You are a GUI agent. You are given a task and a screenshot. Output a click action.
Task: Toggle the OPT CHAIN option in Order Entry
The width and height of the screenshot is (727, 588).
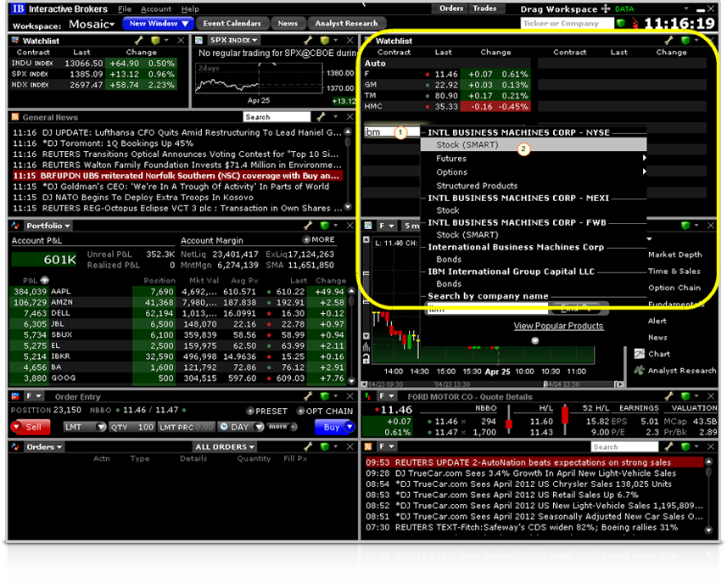[324, 412]
